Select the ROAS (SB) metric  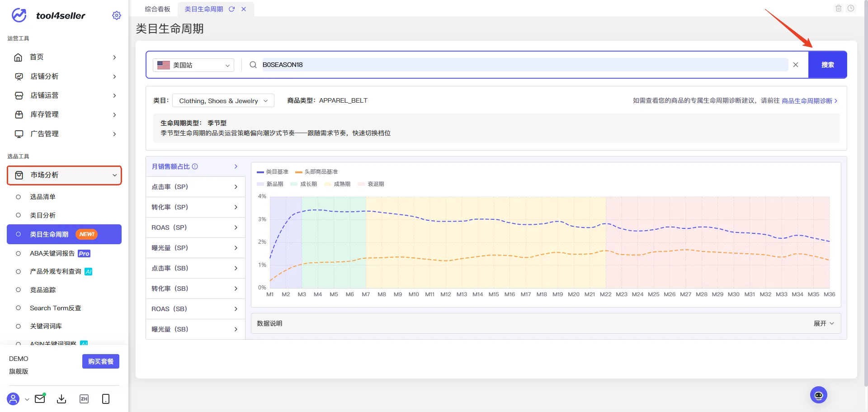195,309
